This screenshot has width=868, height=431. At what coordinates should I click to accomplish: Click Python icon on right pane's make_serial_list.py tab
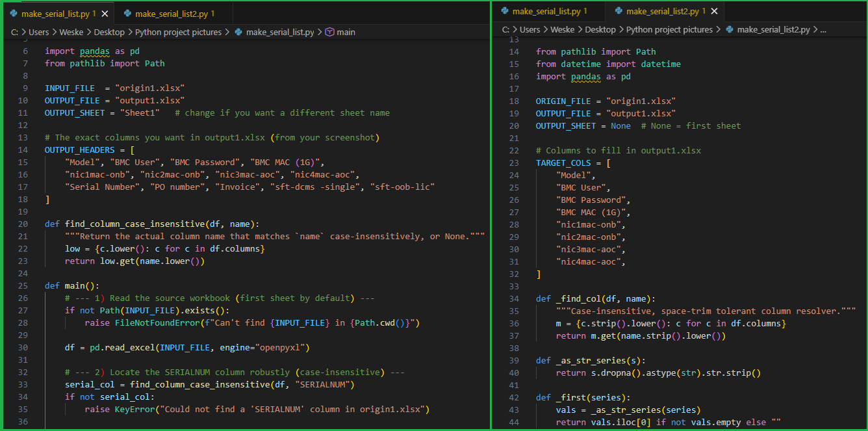point(504,11)
